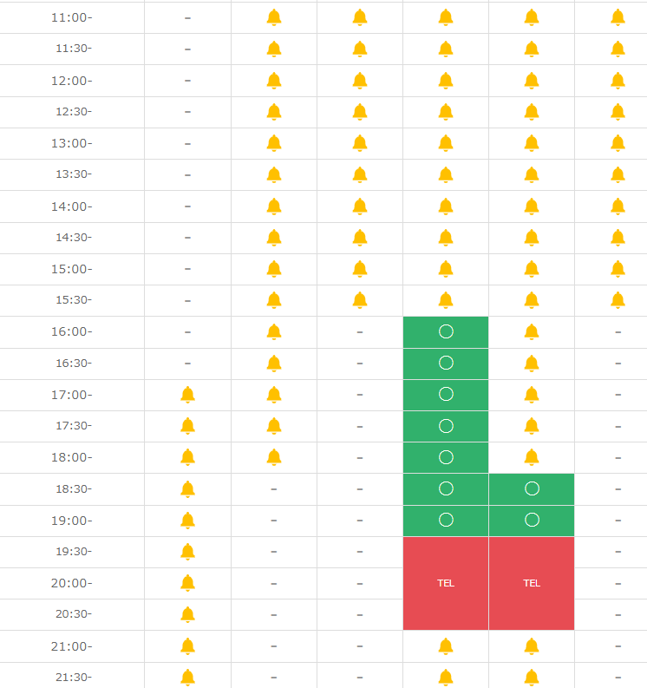Click red TEL cell in fifth day column
This screenshot has height=688, width=647.
click(x=532, y=583)
